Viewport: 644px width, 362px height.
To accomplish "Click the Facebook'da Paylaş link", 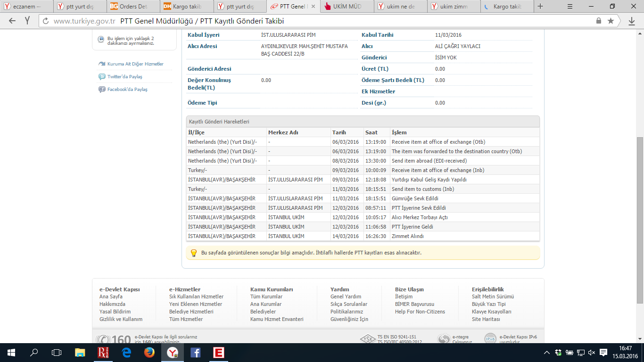I will click(x=127, y=90).
